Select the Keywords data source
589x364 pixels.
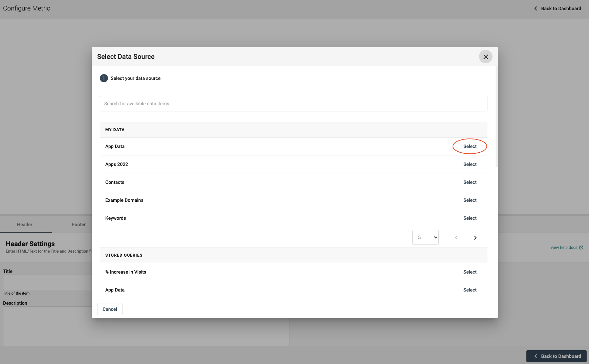click(470, 218)
